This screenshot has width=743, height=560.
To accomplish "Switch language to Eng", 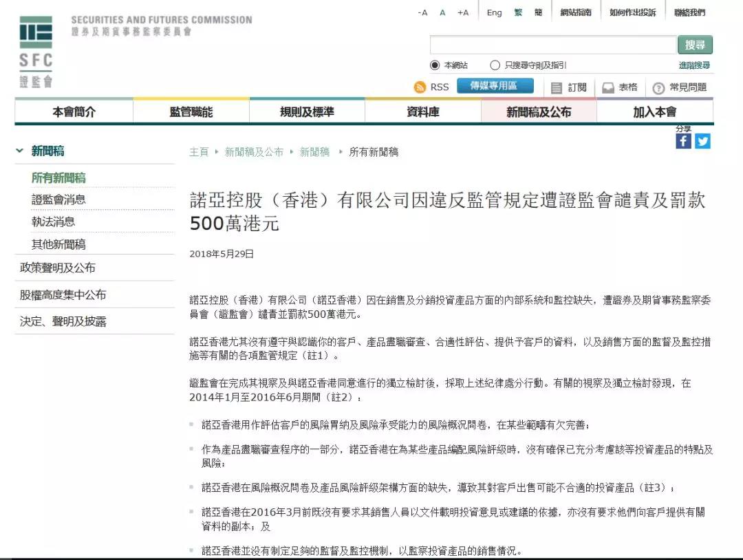I will [x=494, y=13].
